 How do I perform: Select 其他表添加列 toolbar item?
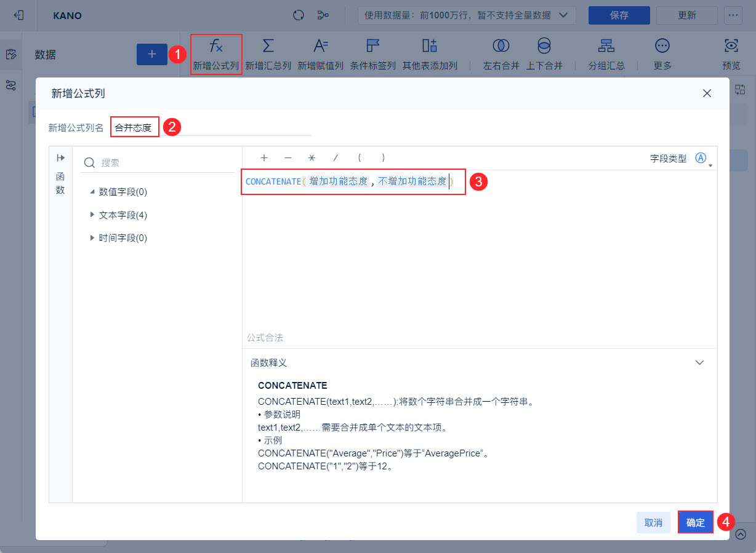[430, 55]
